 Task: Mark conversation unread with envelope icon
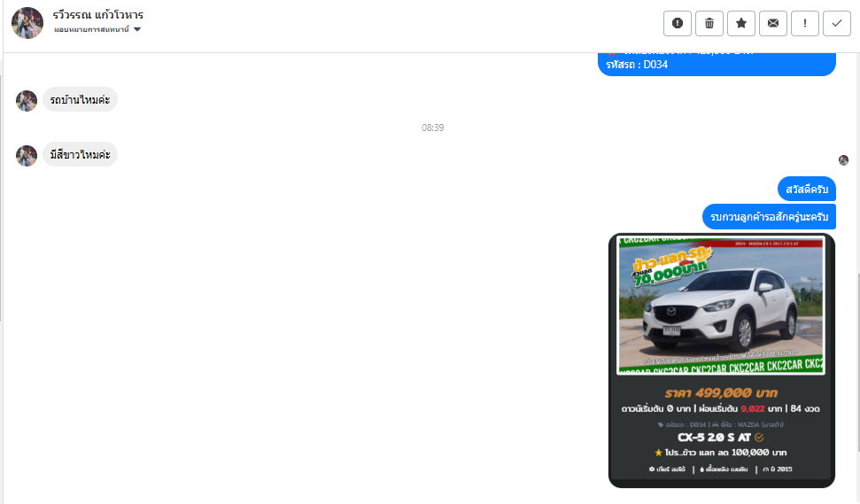(773, 24)
